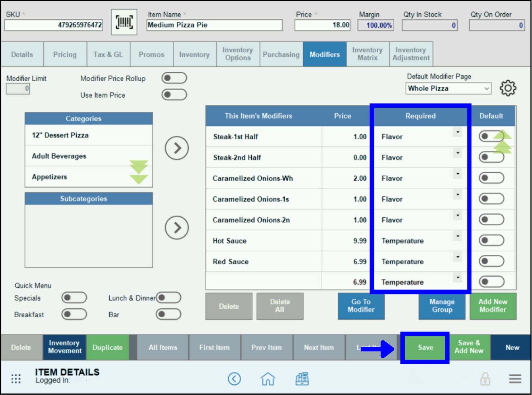The image size is (532, 395).
Task: Enable the Modifier Price Rollup toggle
Action: pos(174,78)
